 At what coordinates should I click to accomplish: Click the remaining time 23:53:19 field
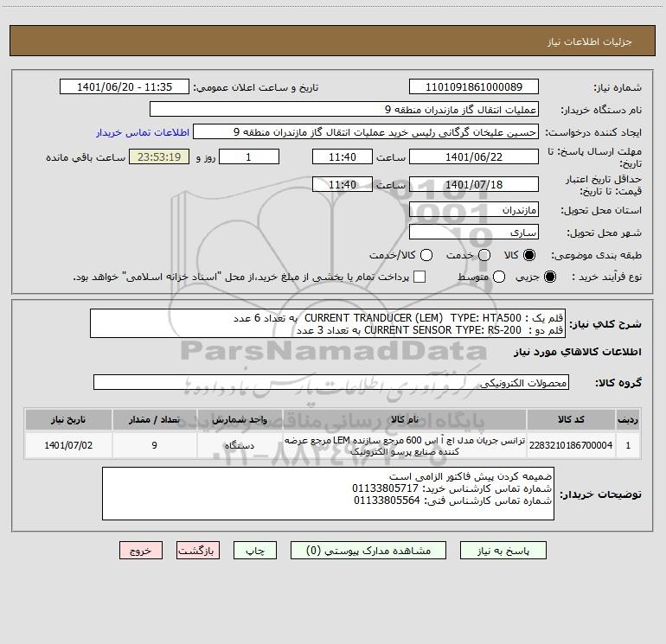[159, 156]
